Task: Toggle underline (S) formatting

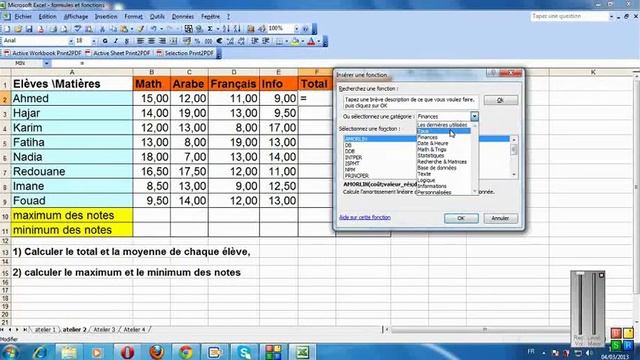Action: tap(127, 41)
